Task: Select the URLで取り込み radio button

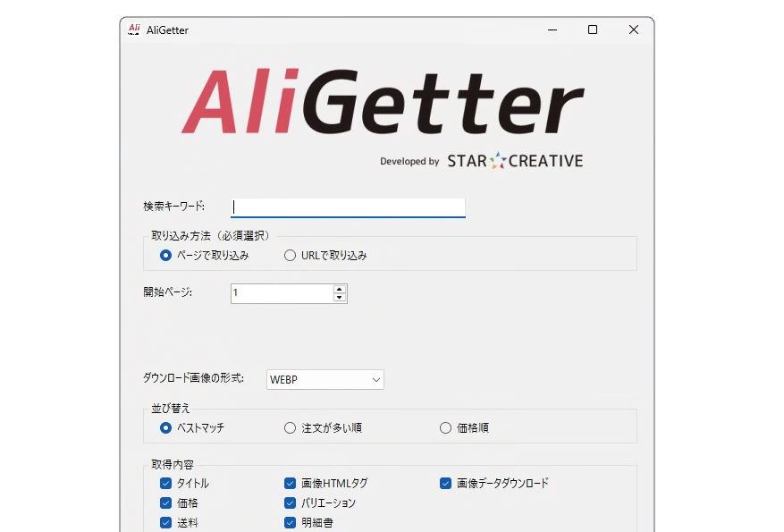Action: pos(290,255)
